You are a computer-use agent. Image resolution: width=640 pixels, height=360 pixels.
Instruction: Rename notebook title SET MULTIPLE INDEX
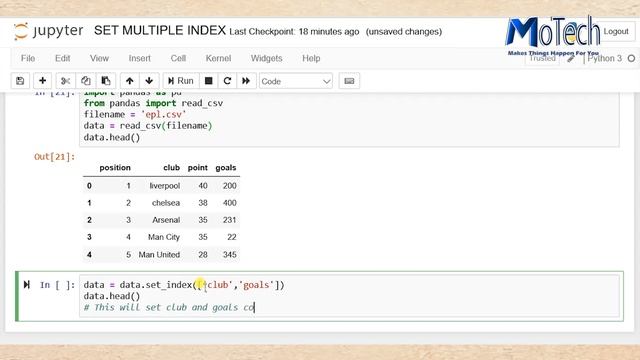(160, 31)
